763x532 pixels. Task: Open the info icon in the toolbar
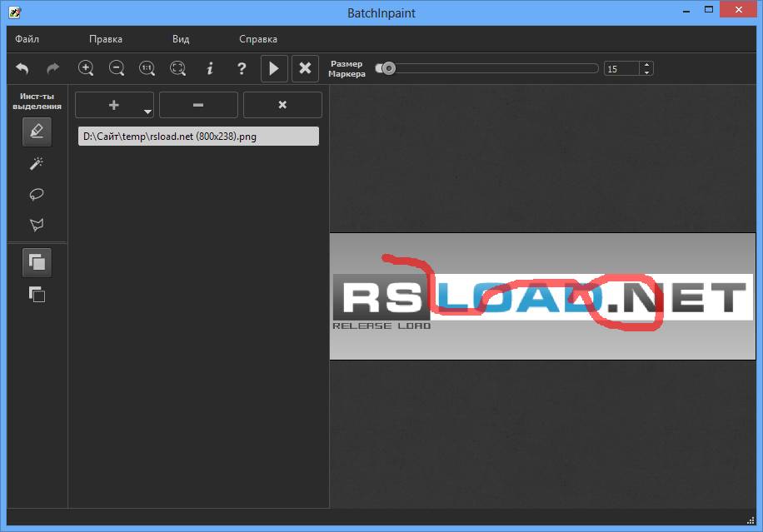click(210, 68)
